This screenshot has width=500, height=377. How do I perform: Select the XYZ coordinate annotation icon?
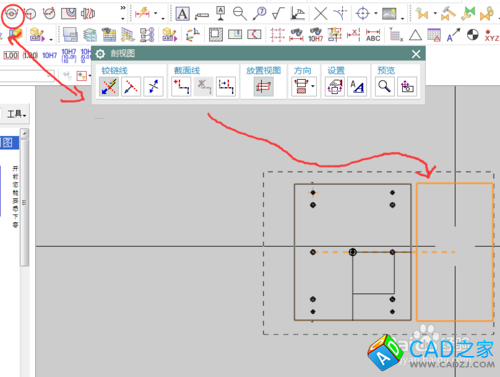tap(492, 35)
